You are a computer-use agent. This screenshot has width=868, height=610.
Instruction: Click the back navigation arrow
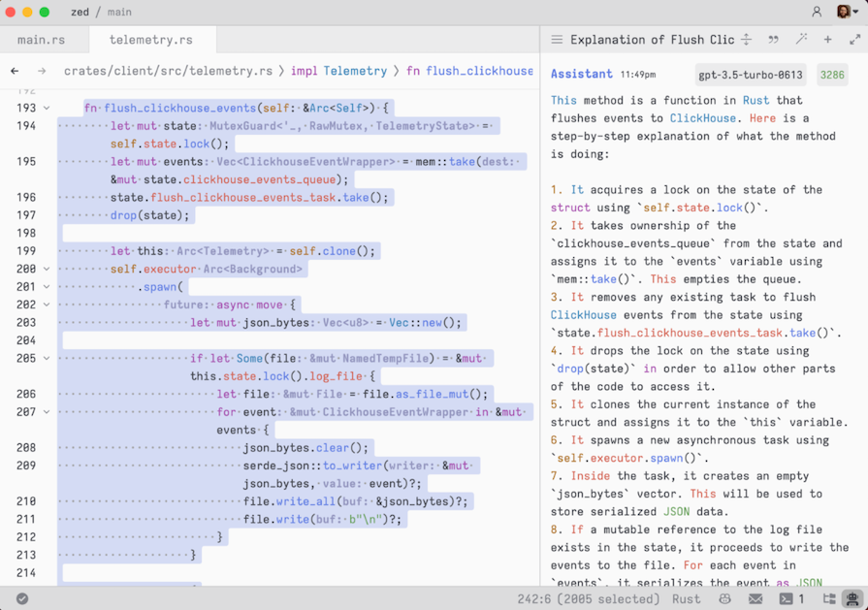pos(15,70)
